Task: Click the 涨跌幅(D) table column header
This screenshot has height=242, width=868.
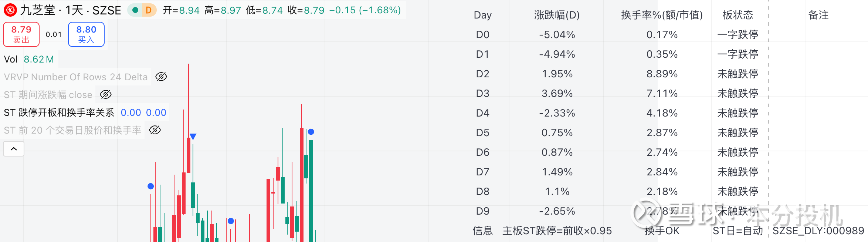Action: 557,15
